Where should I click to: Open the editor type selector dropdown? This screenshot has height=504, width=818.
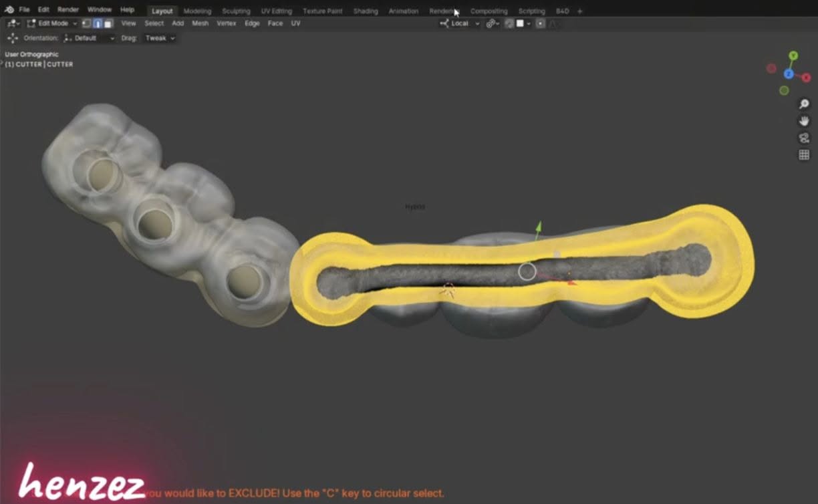13,23
